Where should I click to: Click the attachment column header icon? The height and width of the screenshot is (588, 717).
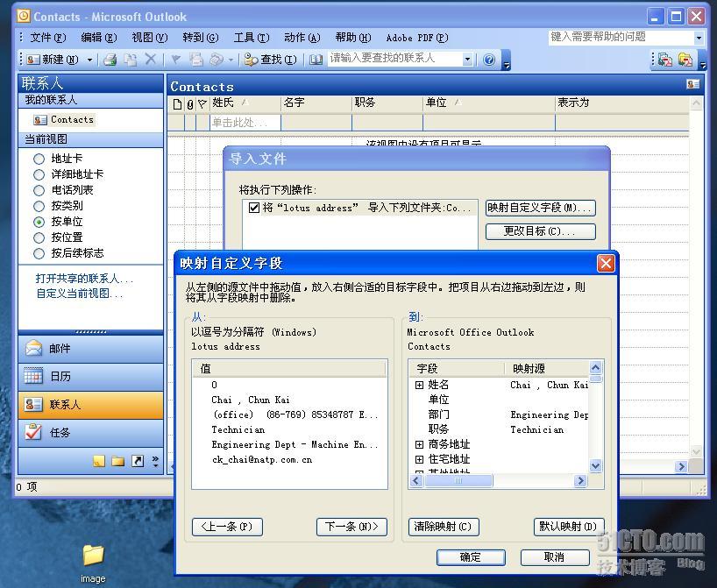click(190, 104)
